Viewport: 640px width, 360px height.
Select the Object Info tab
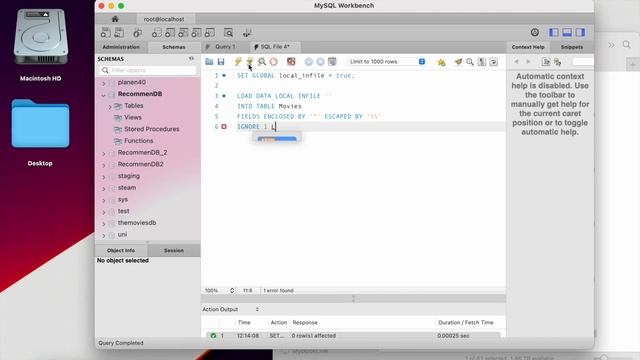(x=121, y=250)
